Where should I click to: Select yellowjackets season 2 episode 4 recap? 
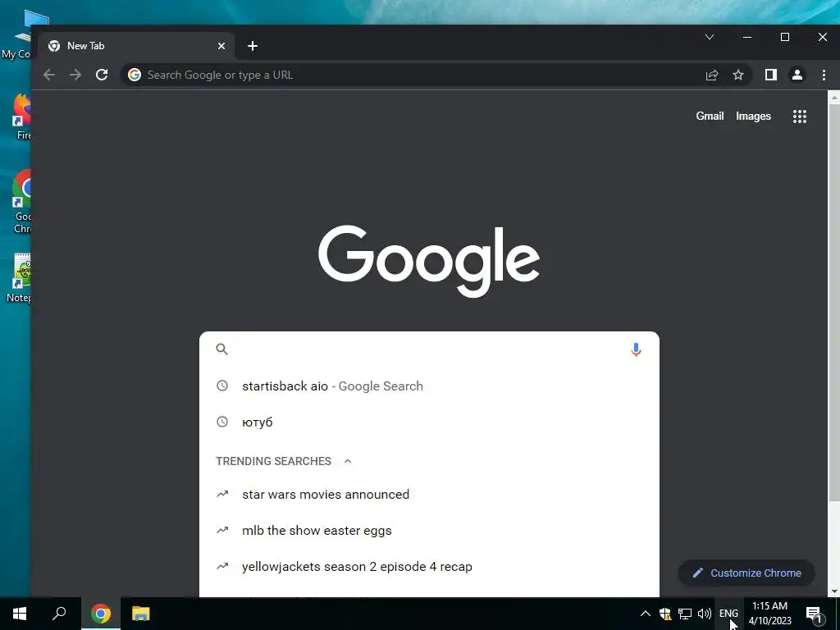(429, 567)
